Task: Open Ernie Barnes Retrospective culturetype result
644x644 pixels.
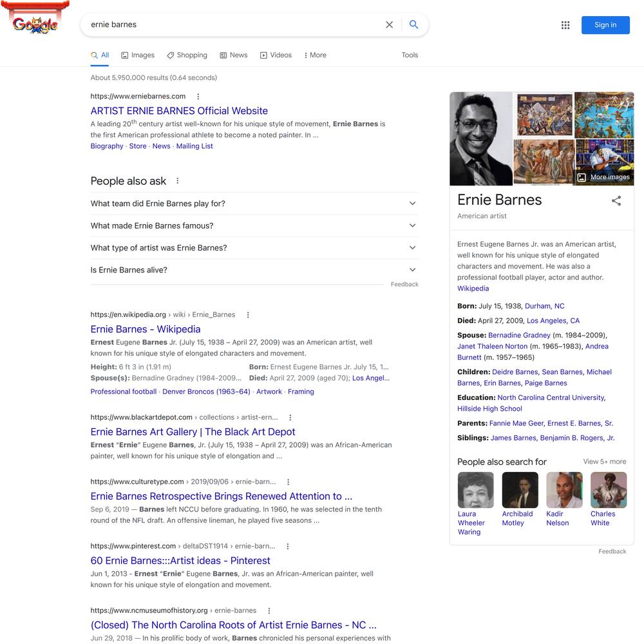Action: pyautogui.click(x=222, y=497)
